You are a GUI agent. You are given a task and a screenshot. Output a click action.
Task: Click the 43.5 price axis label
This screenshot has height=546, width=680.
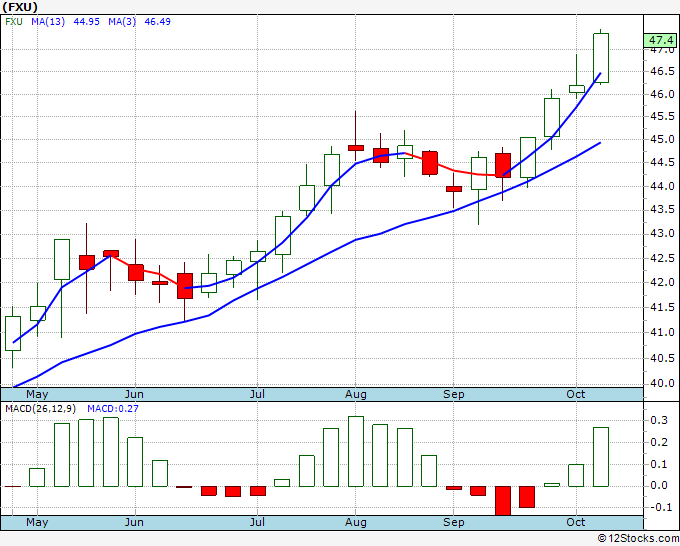(x=662, y=210)
